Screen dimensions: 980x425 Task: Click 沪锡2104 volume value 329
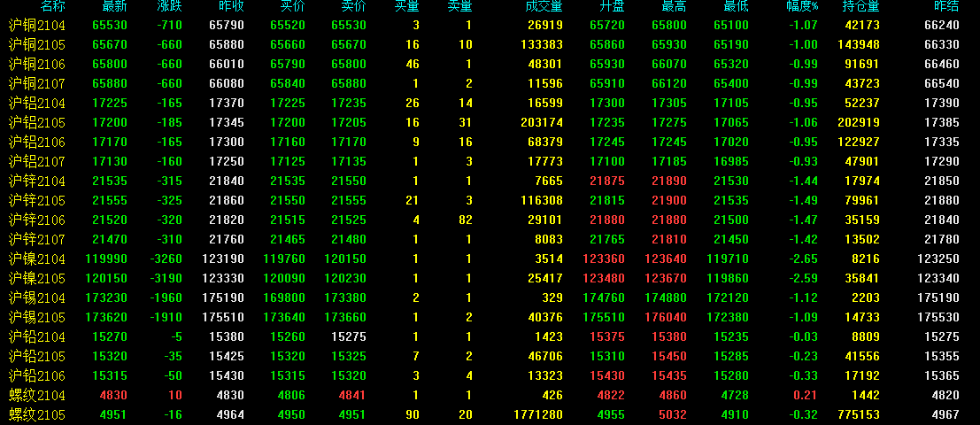tap(552, 298)
